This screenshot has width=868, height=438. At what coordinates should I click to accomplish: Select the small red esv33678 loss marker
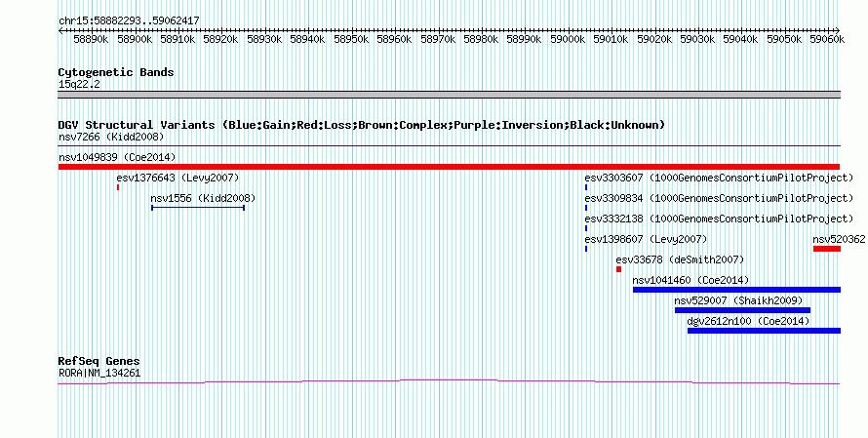(619, 269)
